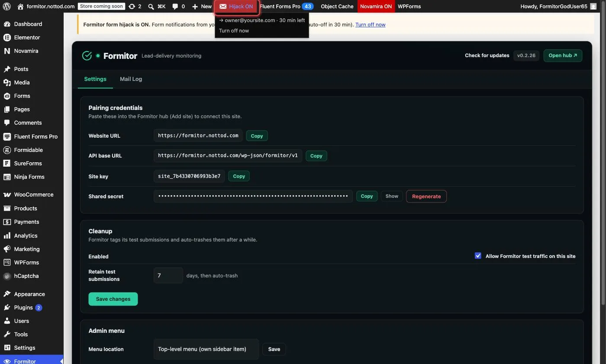Click the plus New icon in admin bar
The height and width of the screenshot is (364, 606).
tap(195, 6)
